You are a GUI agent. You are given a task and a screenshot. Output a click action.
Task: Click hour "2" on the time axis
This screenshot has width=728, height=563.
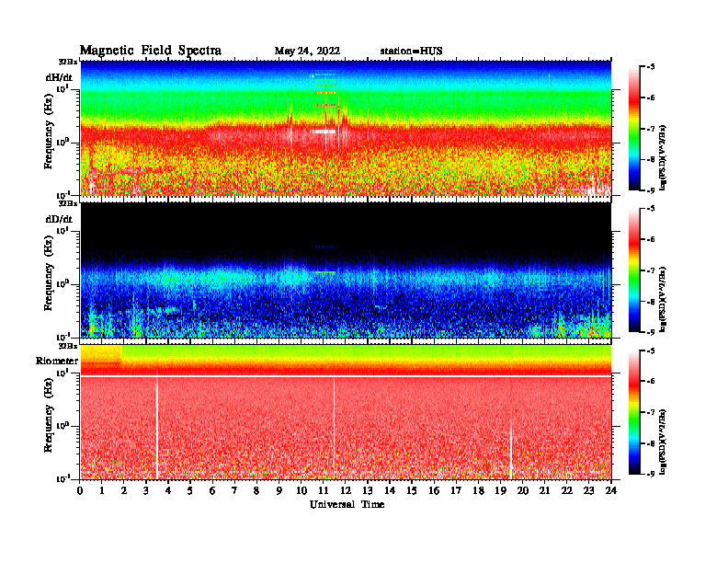coord(124,491)
